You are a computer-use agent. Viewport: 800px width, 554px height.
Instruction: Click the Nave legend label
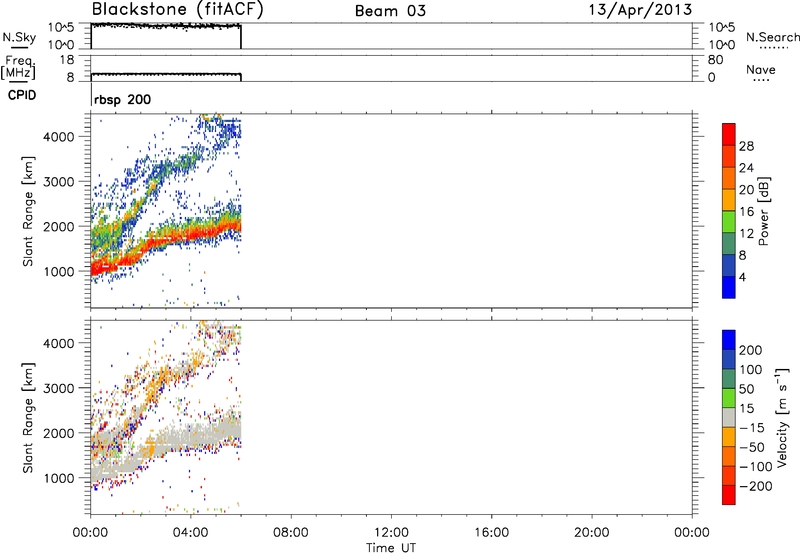(761, 69)
